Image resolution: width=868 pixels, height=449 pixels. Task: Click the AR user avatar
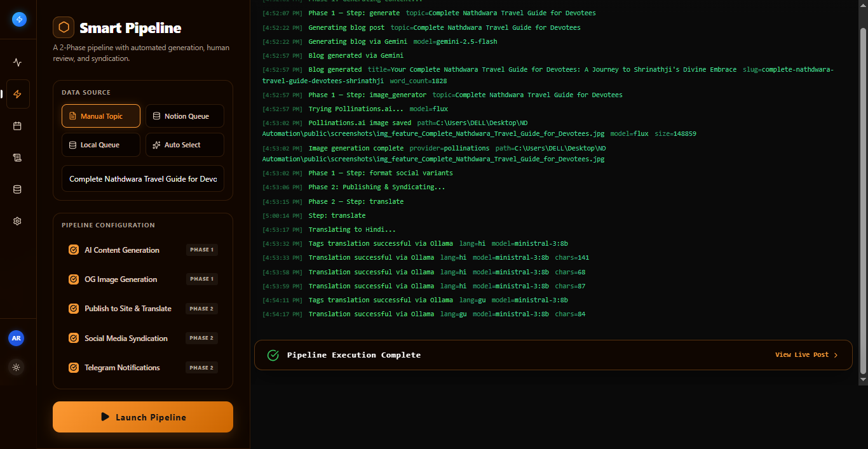click(x=17, y=338)
